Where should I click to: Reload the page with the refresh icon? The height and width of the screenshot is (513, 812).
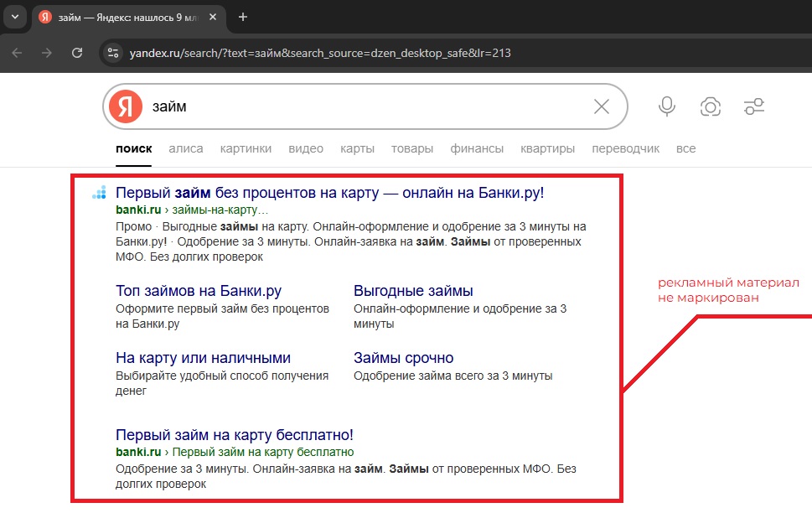[x=77, y=53]
